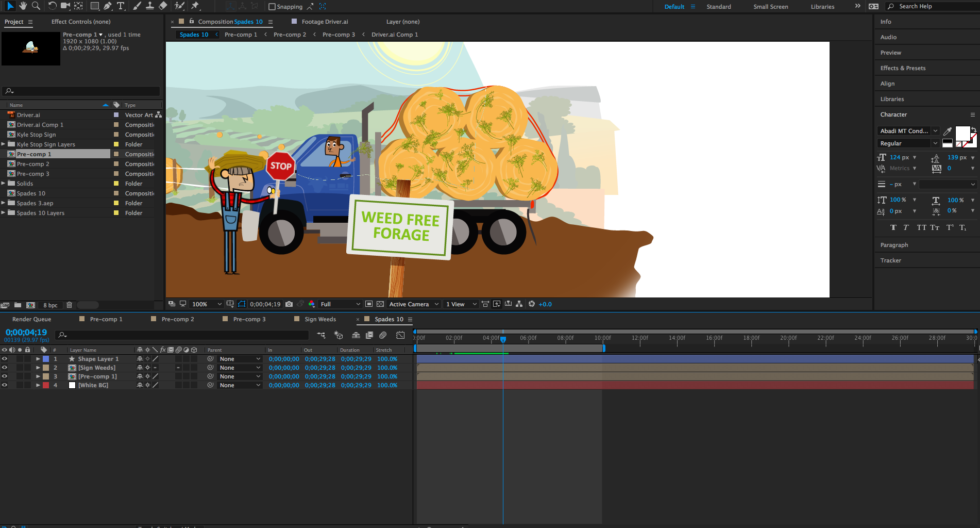Select the Zoom magnifier tool

point(36,6)
